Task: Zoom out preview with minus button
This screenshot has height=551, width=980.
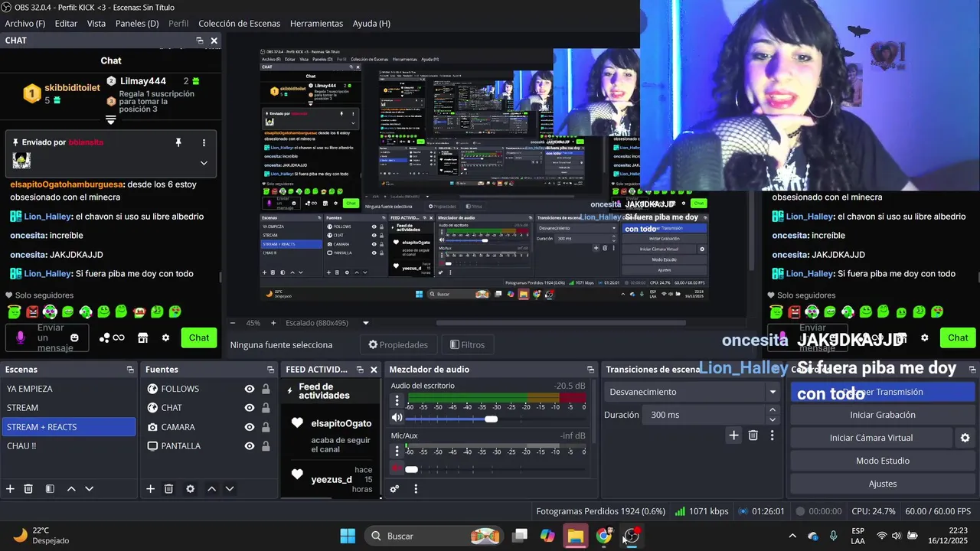Action: (233, 323)
